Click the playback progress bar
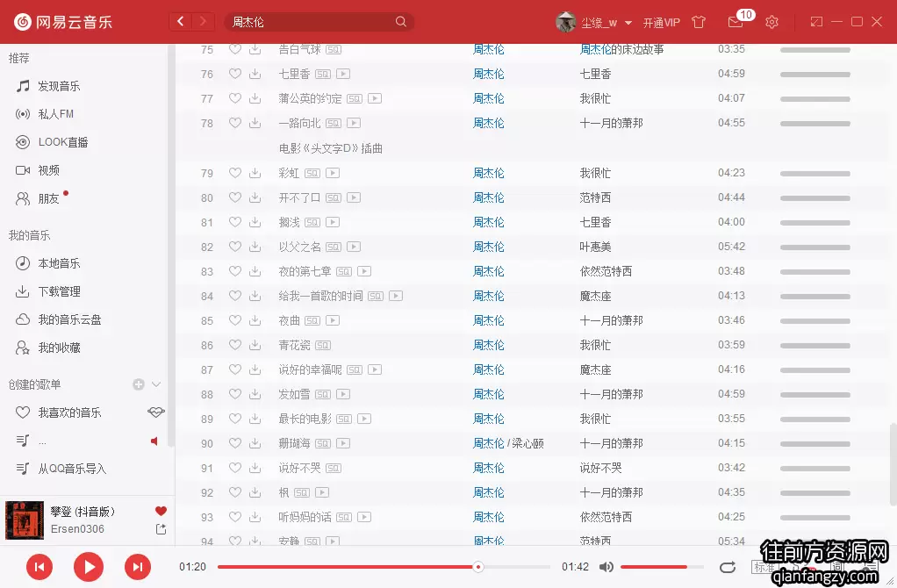 [384, 567]
